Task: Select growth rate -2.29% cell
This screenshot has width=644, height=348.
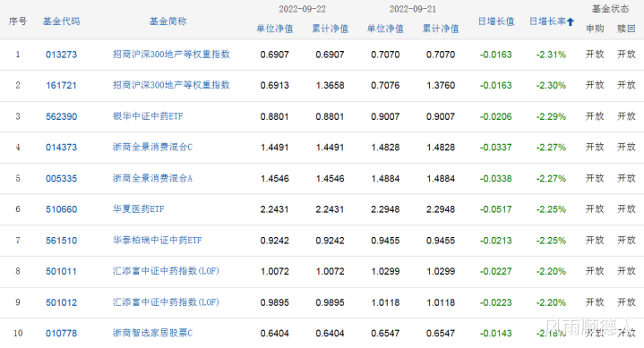Action: click(551, 116)
